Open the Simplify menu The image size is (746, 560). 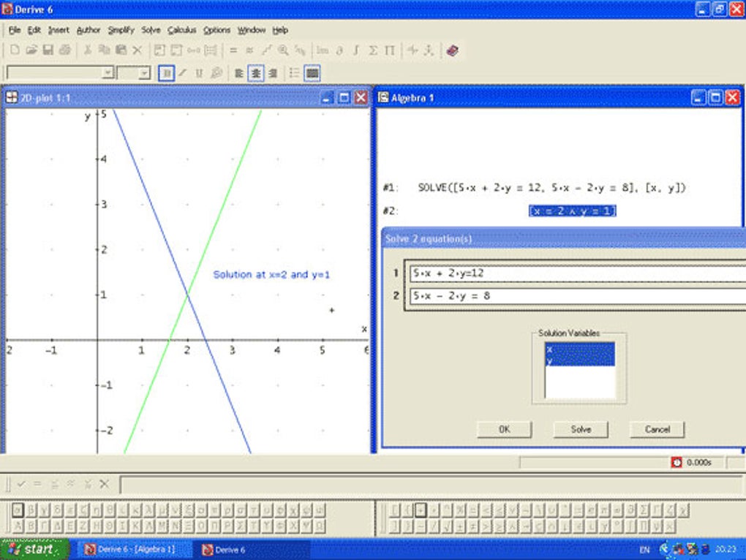[121, 30]
